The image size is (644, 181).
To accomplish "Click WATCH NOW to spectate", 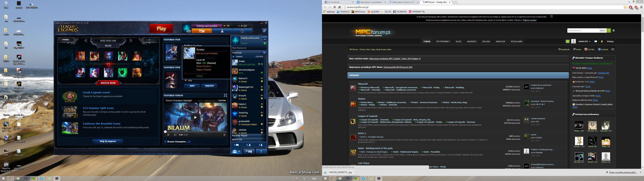I will [x=108, y=83].
